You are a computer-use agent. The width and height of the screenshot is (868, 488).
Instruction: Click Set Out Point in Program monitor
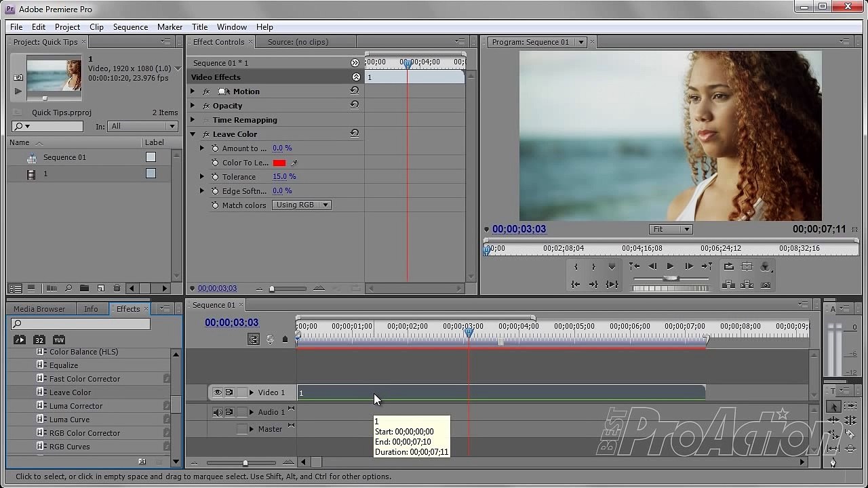click(593, 266)
